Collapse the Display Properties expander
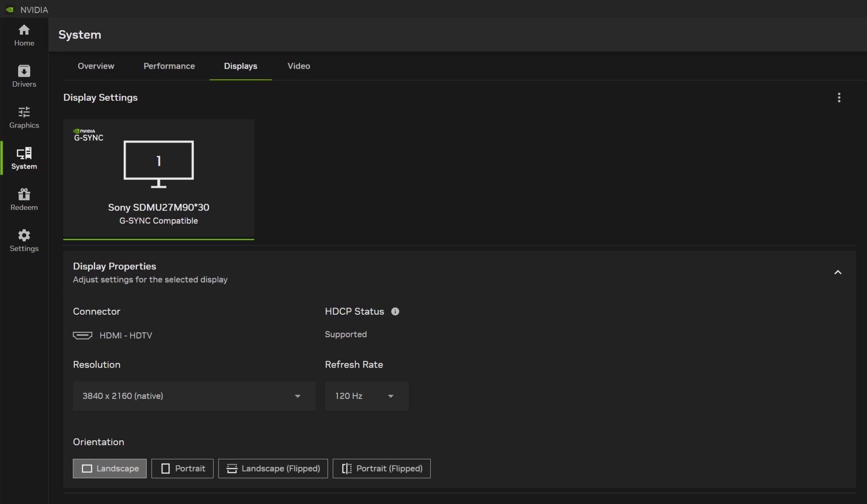Image resolution: width=867 pixels, height=504 pixels. tap(838, 272)
